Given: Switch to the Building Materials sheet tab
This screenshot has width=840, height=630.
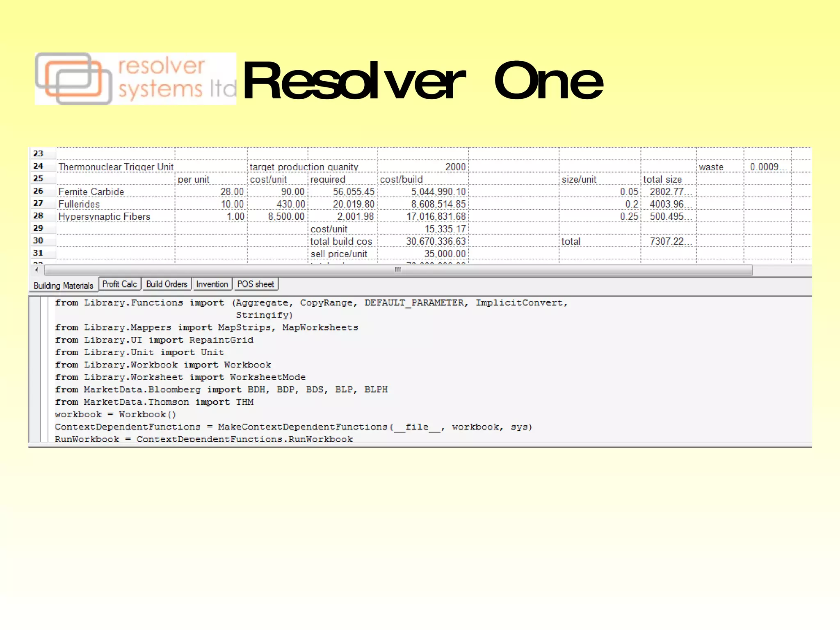Looking at the screenshot, I should pyautogui.click(x=63, y=285).
